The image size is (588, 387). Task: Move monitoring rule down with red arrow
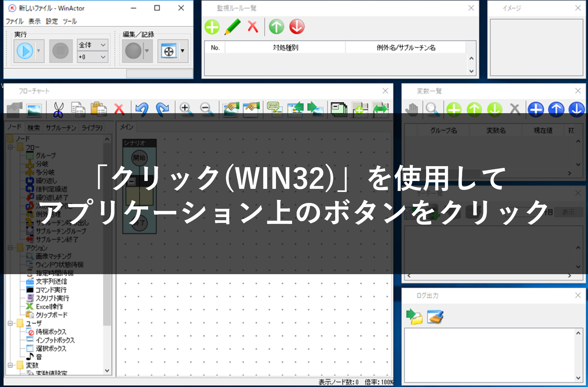297,27
